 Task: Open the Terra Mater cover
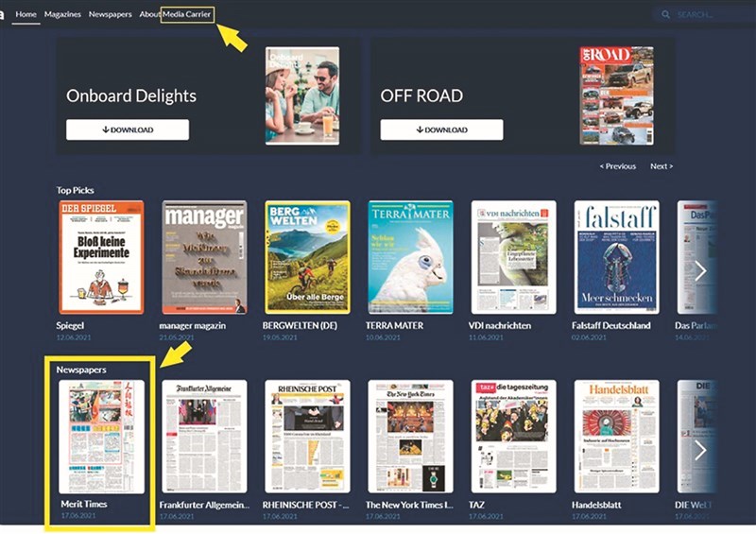pos(411,257)
